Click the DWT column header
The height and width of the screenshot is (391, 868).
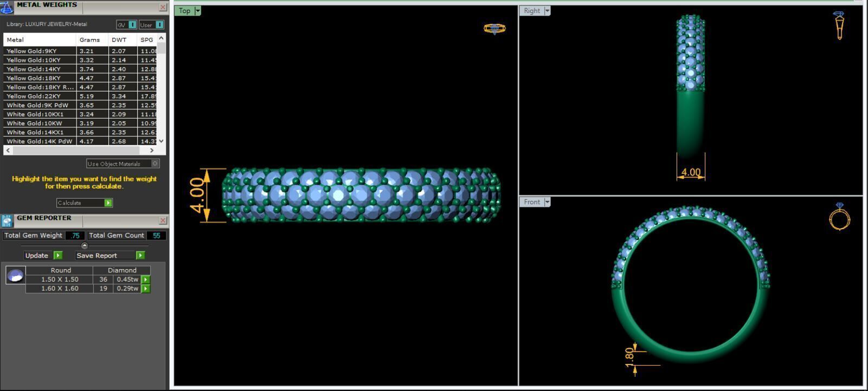click(x=123, y=40)
